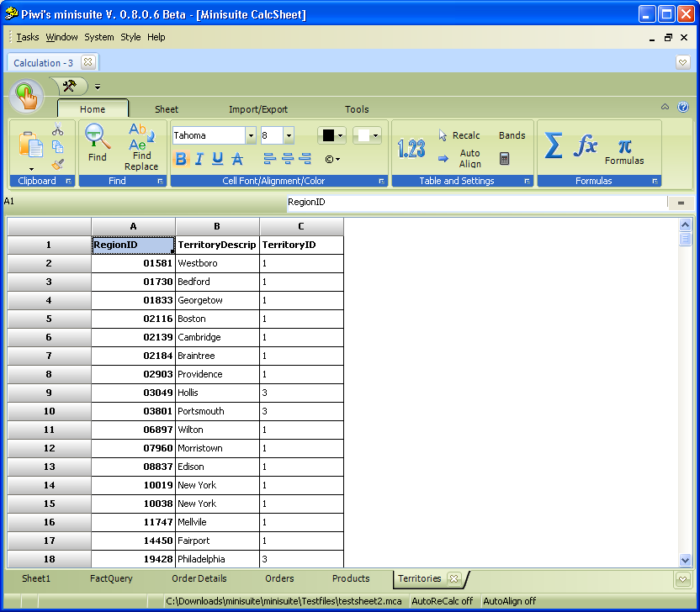The image size is (700, 612).
Task: Toggle bold formatting
Action: (181, 159)
